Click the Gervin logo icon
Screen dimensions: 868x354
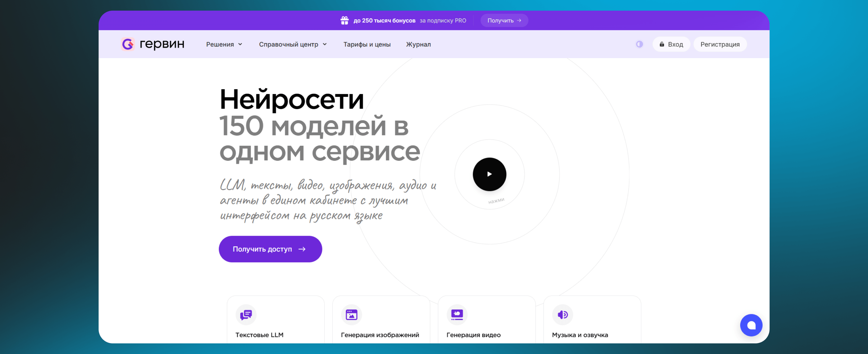pyautogui.click(x=128, y=44)
